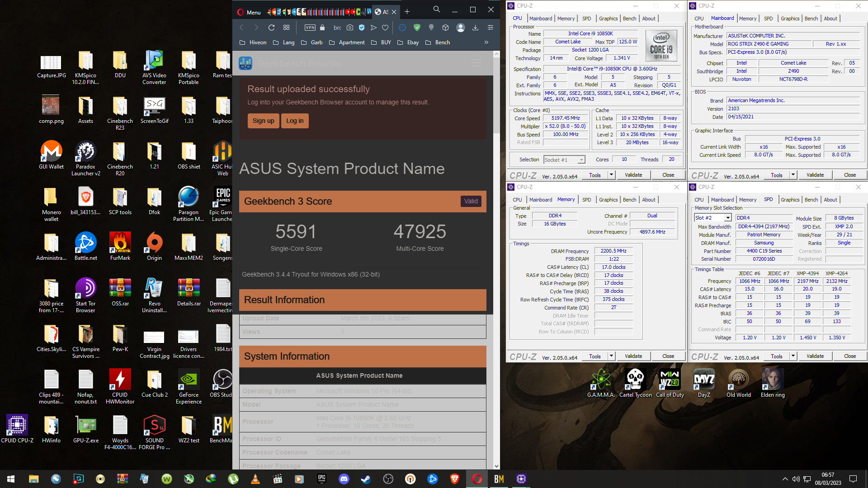Open the GUI Wallet Monero desktop icon
The height and width of the screenshot is (488, 868).
tap(51, 155)
